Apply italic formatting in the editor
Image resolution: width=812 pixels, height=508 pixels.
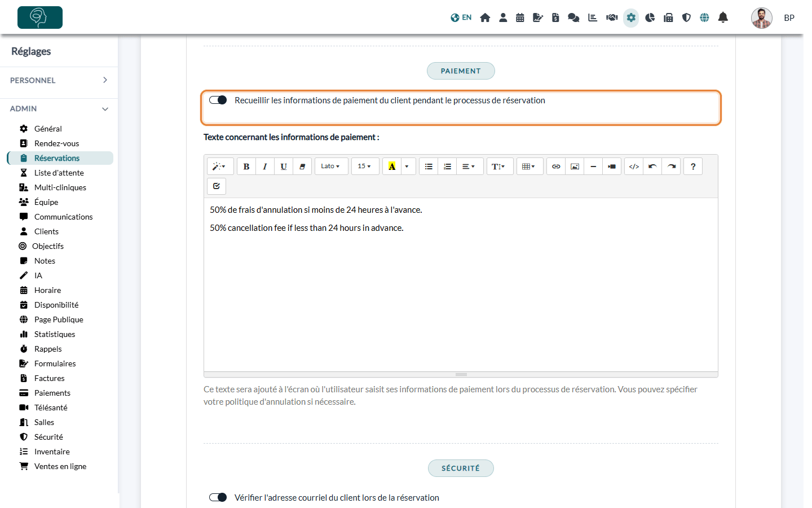pyautogui.click(x=265, y=167)
